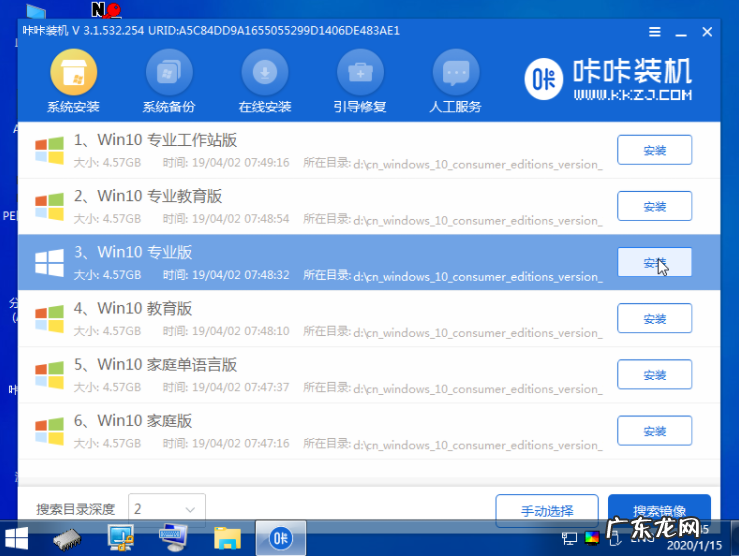Select row title 5、Win10 家庭单语言版
The width and height of the screenshot is (739, 557).
tap(155, 365)
